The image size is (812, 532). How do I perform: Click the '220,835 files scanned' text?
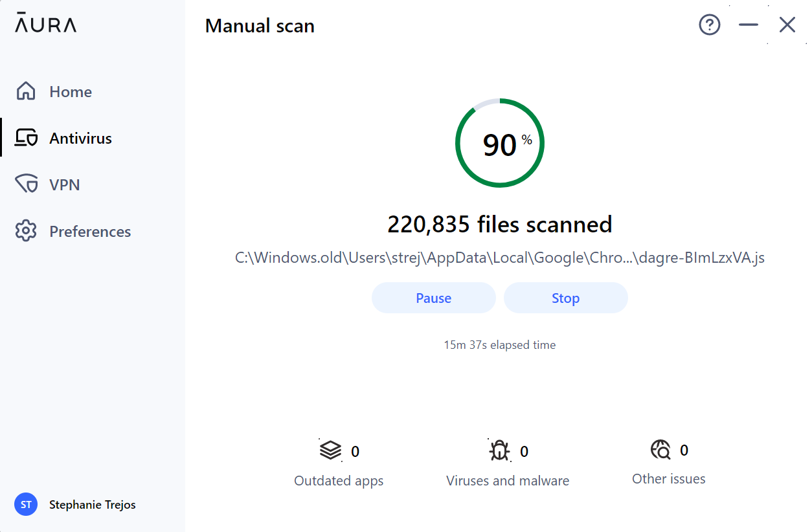(x=500, y=225)
